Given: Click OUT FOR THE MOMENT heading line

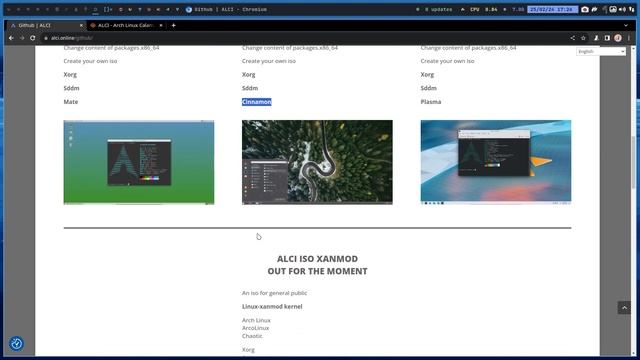Looking at the screenshot, I should click(x=317, y=271).
